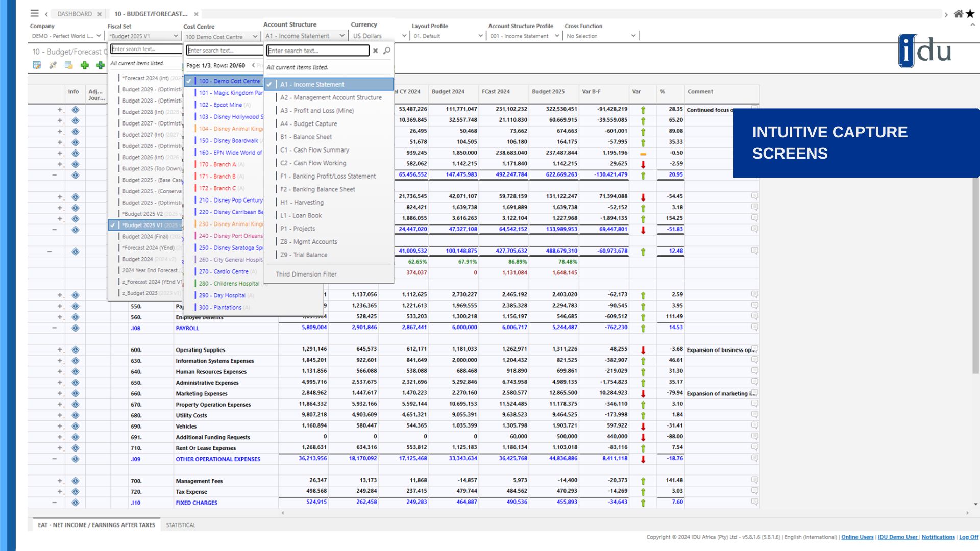Switch to the DASHBOARD tab

[75, 14]
